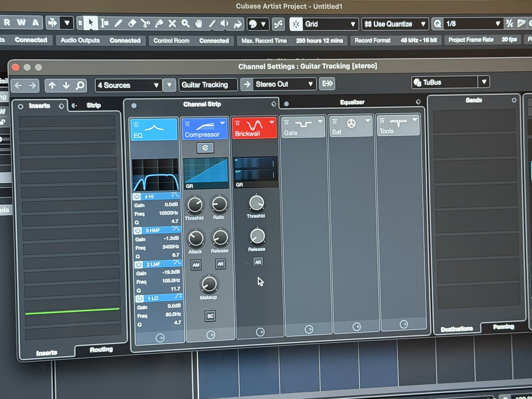Select the Zoom tool

click(186, 23)
